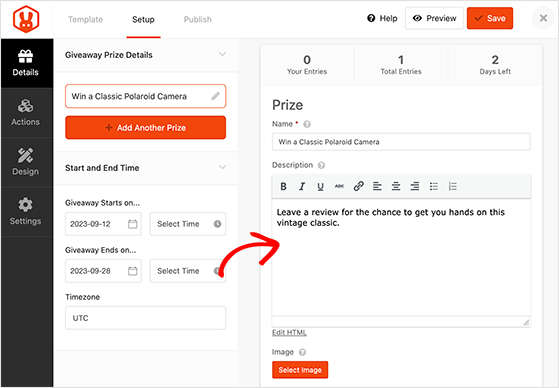559x388 pixels.
Task: Select the Win a Classic Polaroid Camera prize
Action: [145, 96]
